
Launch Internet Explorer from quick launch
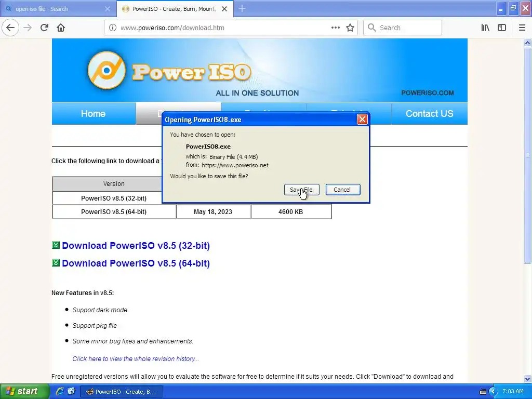pyautogui.click(x=60, y=392)
